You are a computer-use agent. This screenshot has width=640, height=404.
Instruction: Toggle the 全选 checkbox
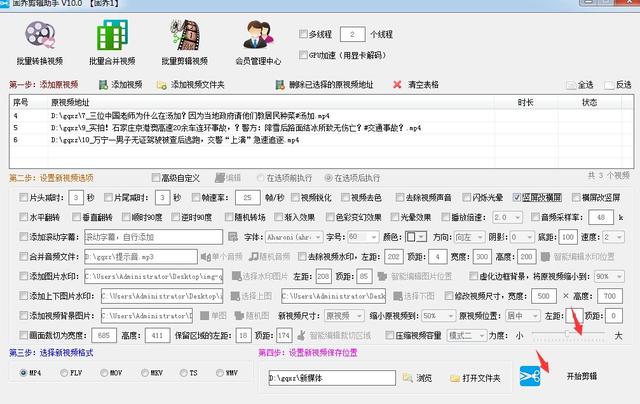tap(571, 85)
